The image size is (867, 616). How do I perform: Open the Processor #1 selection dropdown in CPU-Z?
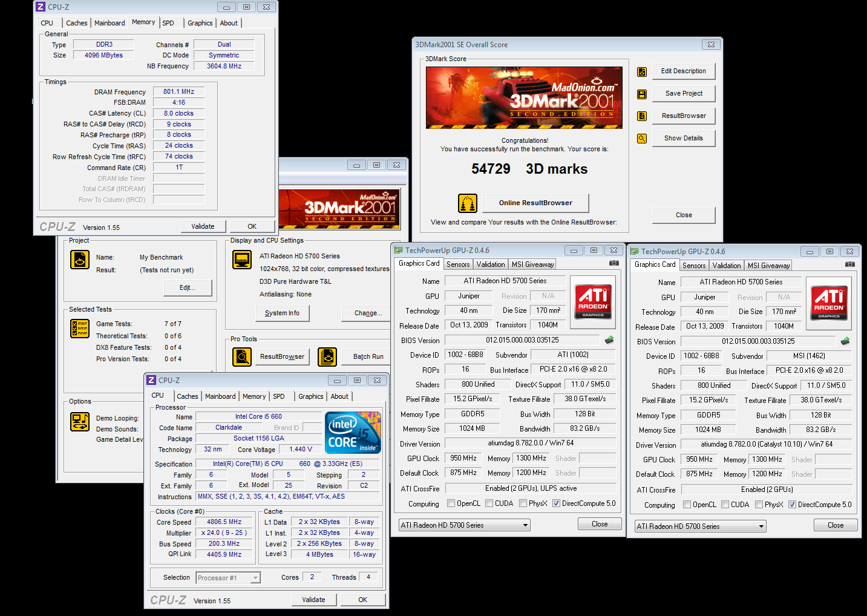coord(228,578)
